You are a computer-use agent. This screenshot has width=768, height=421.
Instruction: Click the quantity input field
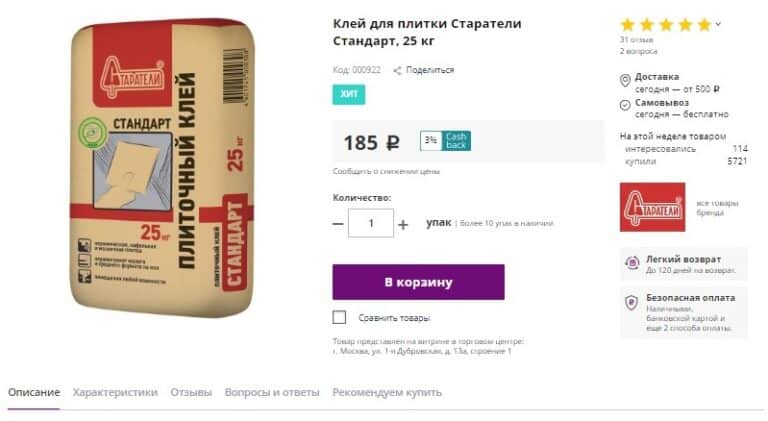click(371, 223)
